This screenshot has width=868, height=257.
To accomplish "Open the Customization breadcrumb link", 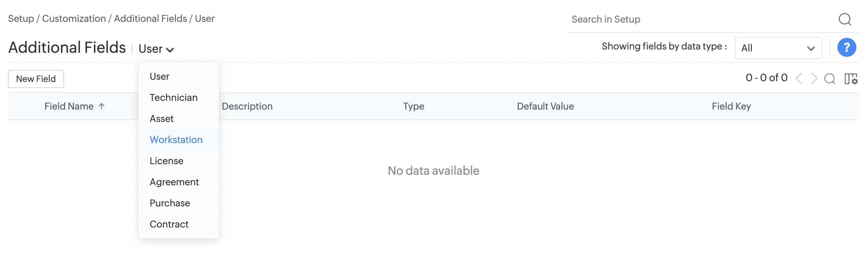I will coord(74,19).
